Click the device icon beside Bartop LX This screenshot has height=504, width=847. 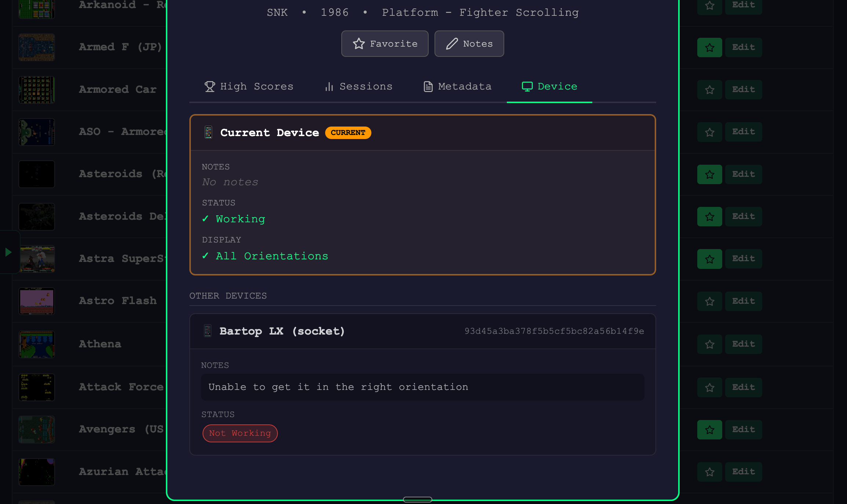tap(208, 331)
